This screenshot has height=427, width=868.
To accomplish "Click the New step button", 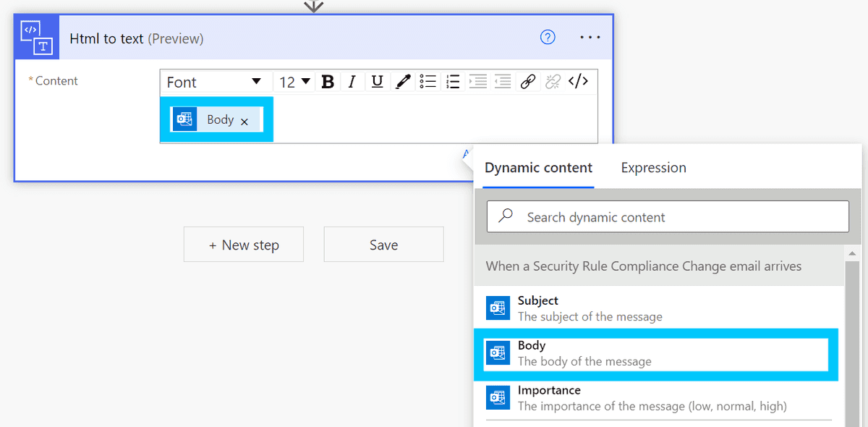I will pyautogui.click(x=244, y=245).
